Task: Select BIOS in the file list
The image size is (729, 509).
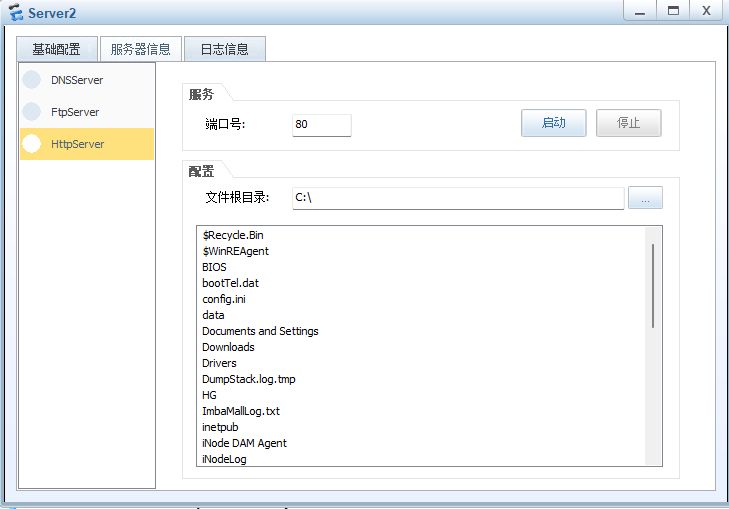Action: tap(214, 267)
